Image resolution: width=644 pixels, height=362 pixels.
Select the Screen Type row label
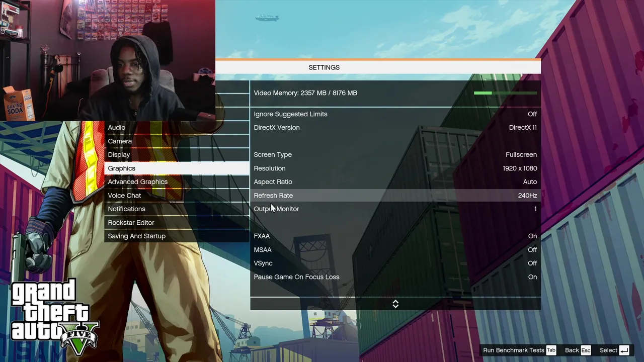273,155
